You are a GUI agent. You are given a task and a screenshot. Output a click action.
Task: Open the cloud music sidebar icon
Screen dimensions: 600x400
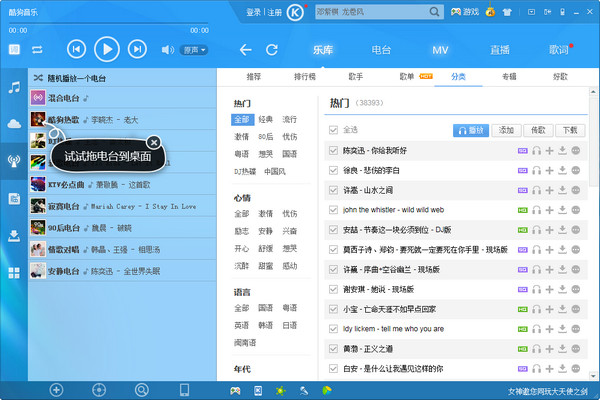[x=14, y=123]
